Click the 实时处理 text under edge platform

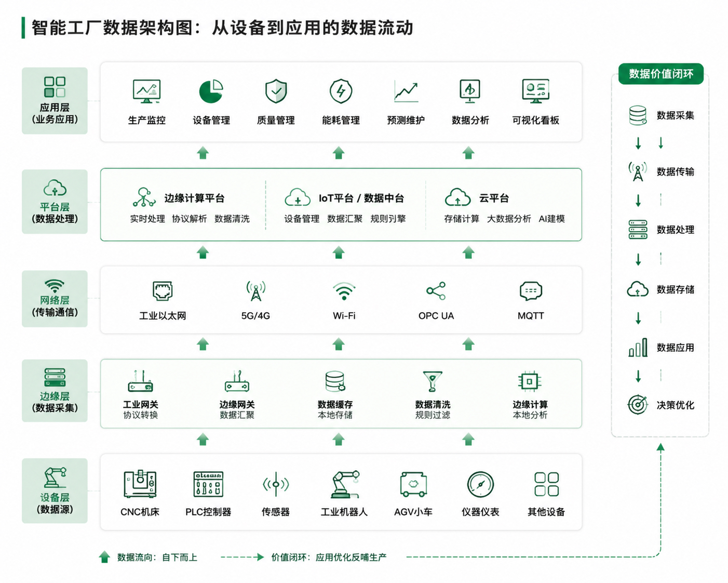click(x=147, y=219)
